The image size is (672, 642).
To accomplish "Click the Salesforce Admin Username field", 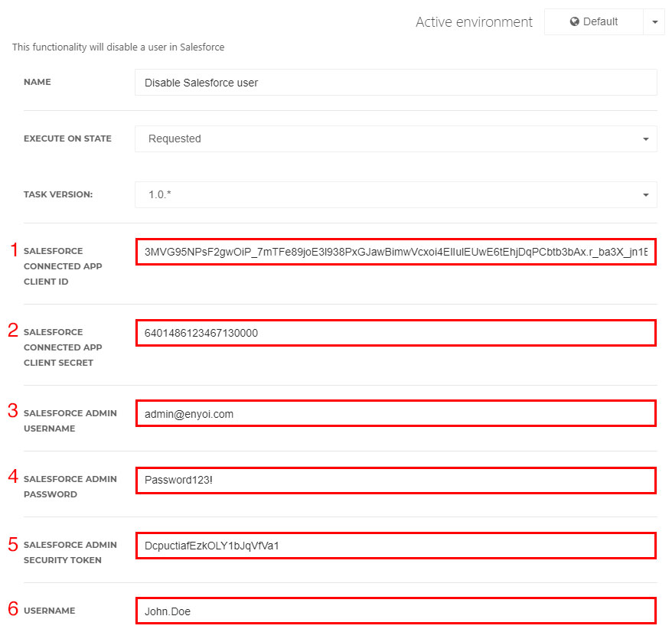I will [x=396, y=413].
